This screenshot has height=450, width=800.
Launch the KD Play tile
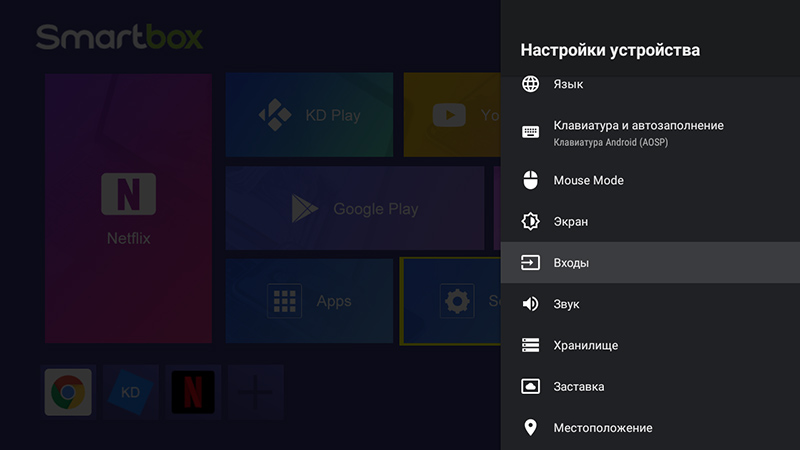coord(309,115)
